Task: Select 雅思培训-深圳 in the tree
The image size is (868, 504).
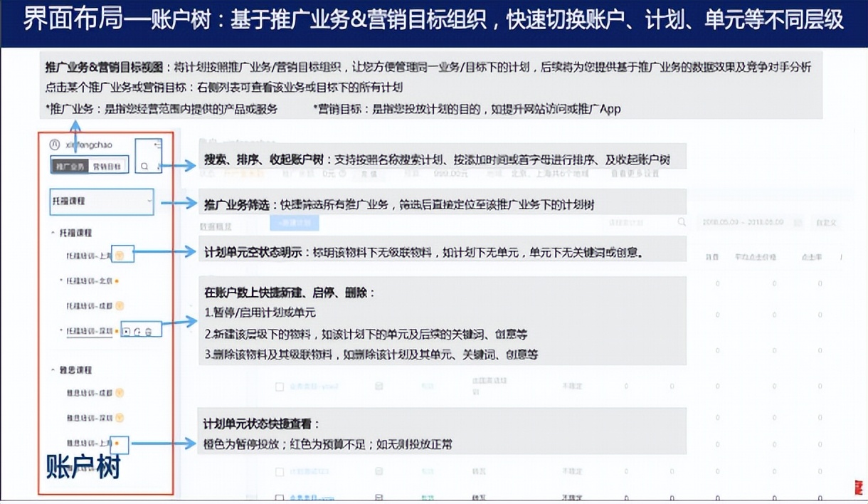Action: point(89,417)
